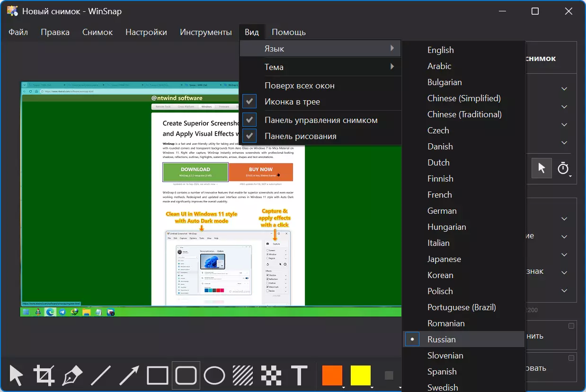Tick the small checkbox beside 'нить' button
Screen dimensions: 586x392
571,326
